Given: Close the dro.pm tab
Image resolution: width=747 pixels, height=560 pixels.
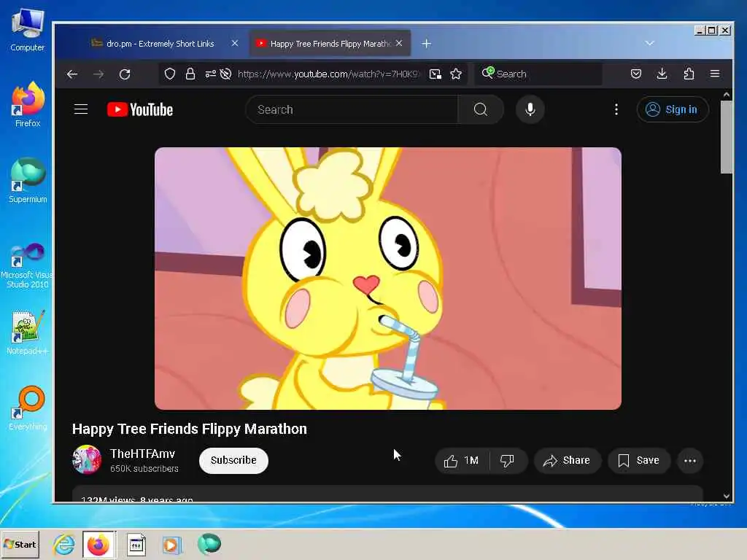Looking at the screenshot, I should tap(235, 43).
